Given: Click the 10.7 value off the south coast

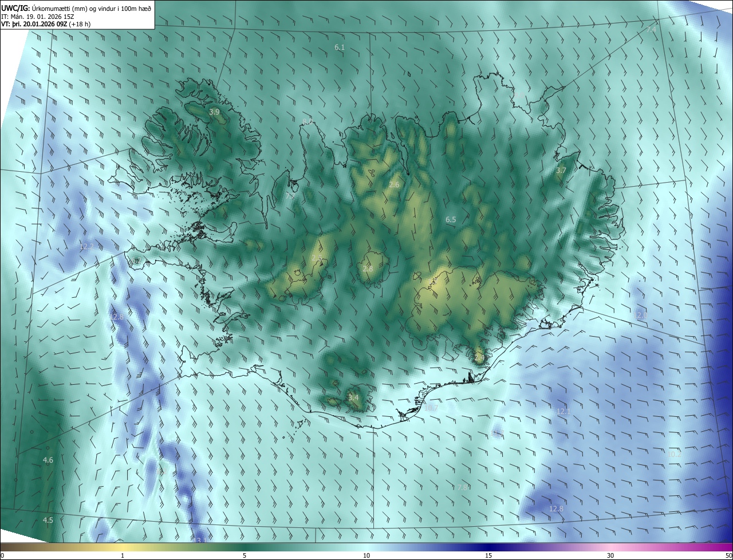Looking at the screenshot, I should 431,408.
